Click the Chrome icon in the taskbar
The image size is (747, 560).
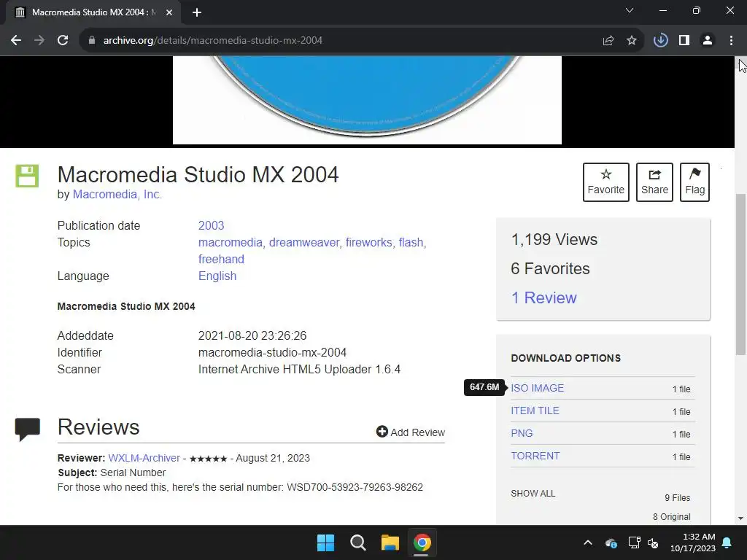tap(422, 542)
